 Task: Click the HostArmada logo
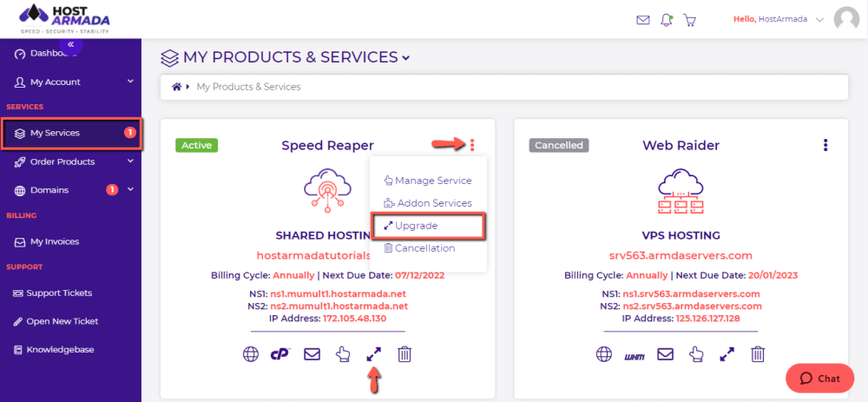(x=64, y=19)
